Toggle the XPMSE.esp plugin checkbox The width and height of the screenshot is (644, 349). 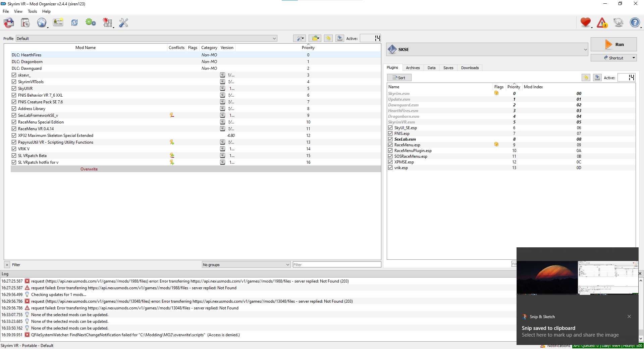(390, 162)
